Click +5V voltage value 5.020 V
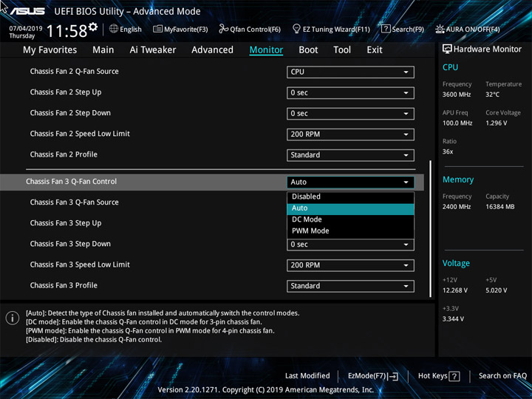The width and height of the screenshot is (532, 399). (496, 290)
